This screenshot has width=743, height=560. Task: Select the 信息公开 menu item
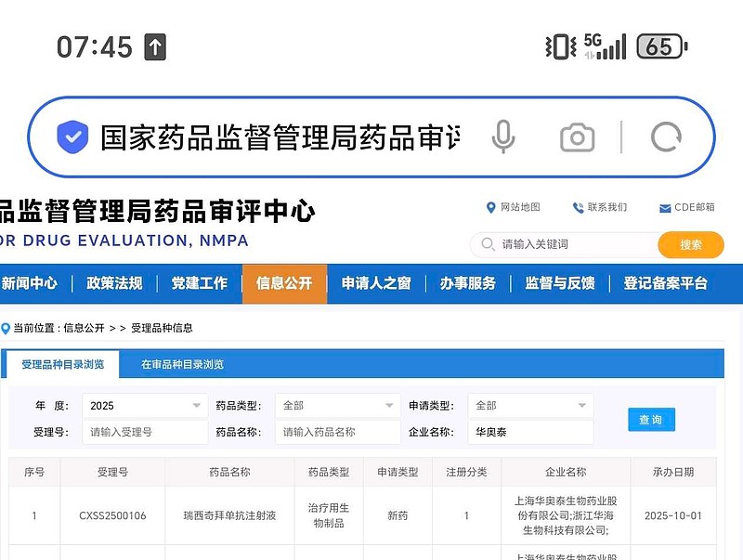pyautogui.click(x=284, y=283)
